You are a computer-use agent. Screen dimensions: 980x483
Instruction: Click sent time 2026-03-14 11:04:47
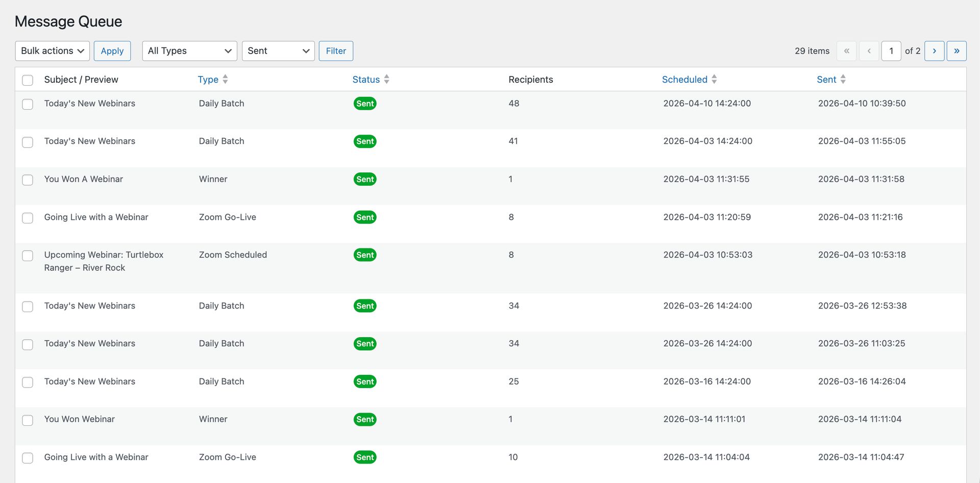pyautogui.click(x=861, y=457)
